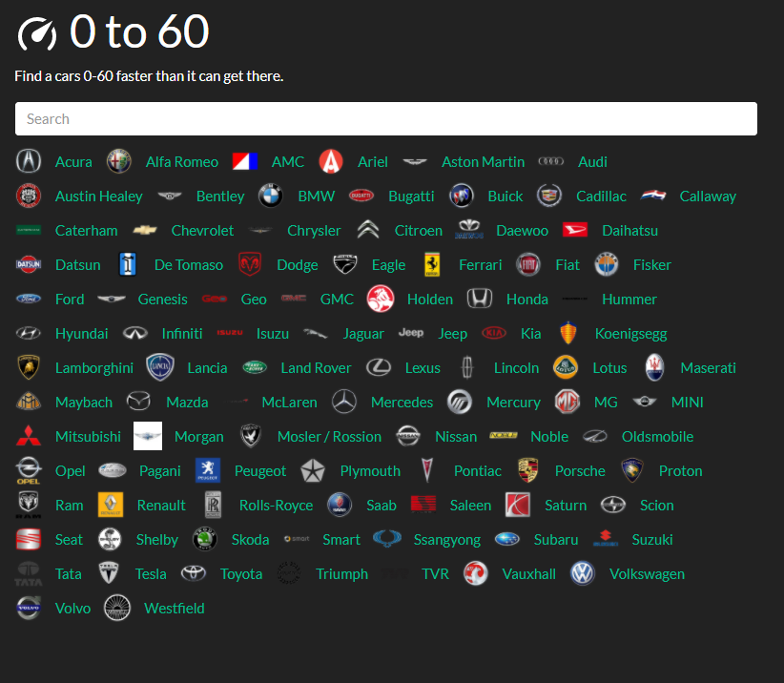This screenshot has width=784, height=683.
Task: Click the Volvo logo icon
Action: 29,608
